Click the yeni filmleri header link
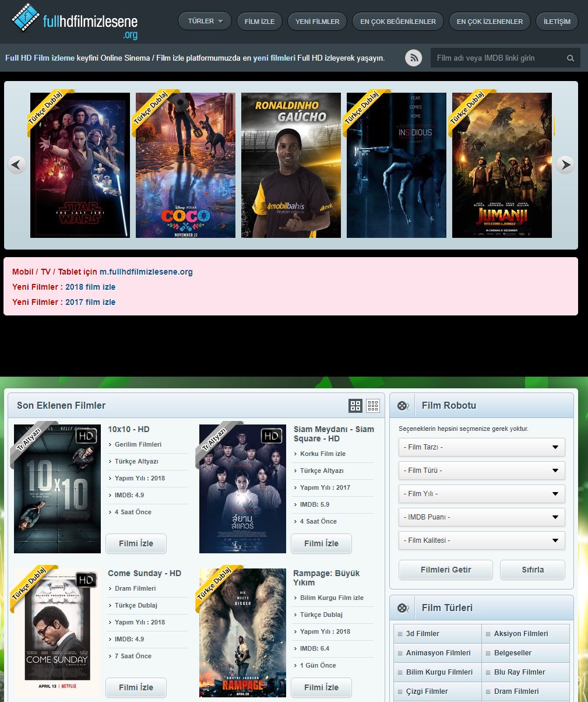The height and width of the screenshot is (702, 588). [274, 58]
